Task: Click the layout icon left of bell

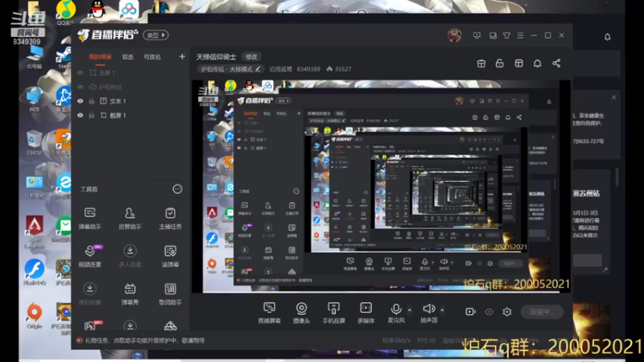Action: click(x=518, y=64)
